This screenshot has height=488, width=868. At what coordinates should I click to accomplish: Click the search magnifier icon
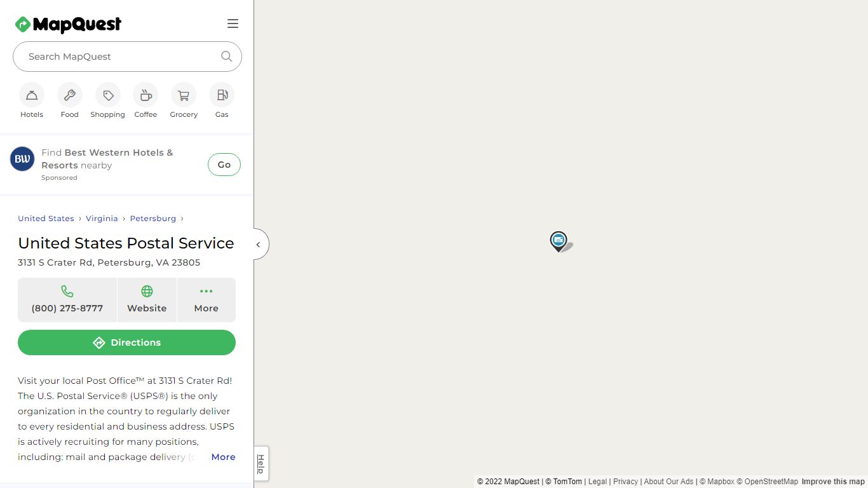[226, 56]
